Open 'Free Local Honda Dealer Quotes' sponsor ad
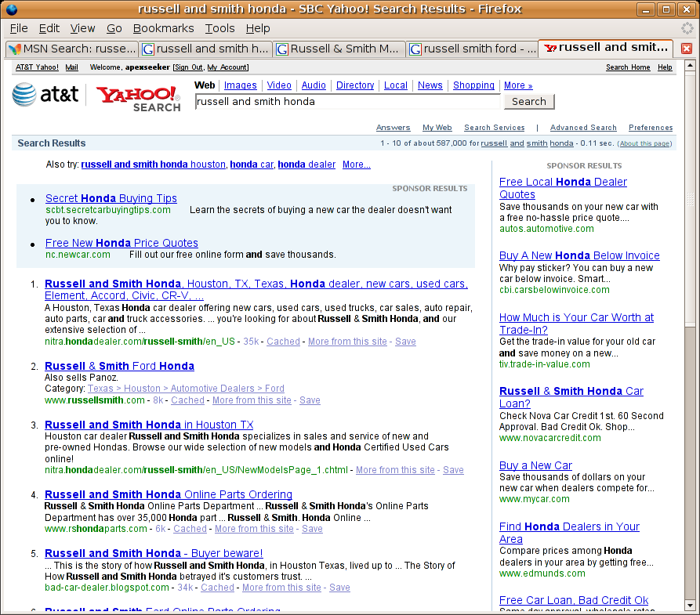The image size is (700, 615). tap(563, 188)
